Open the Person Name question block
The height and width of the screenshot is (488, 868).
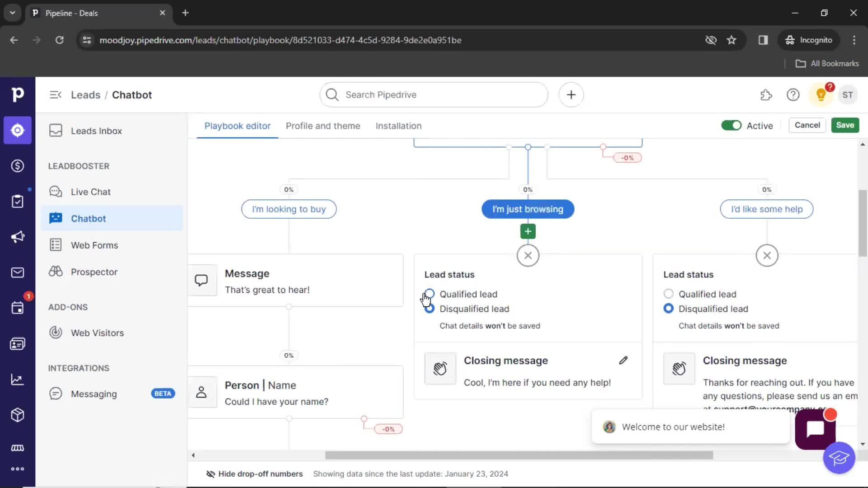click(296, 392)
